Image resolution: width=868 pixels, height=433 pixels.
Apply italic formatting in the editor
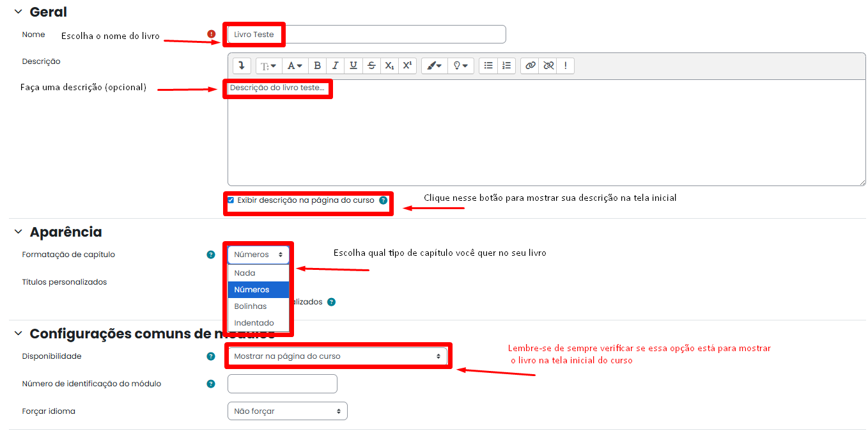pyautogui.click(x=336, y=65)
